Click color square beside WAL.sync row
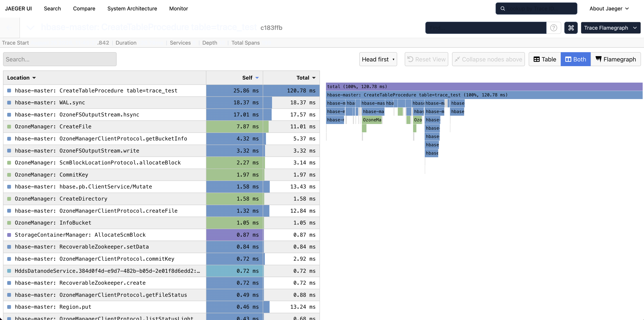This screenshot has height=320, width=644. 9,103
